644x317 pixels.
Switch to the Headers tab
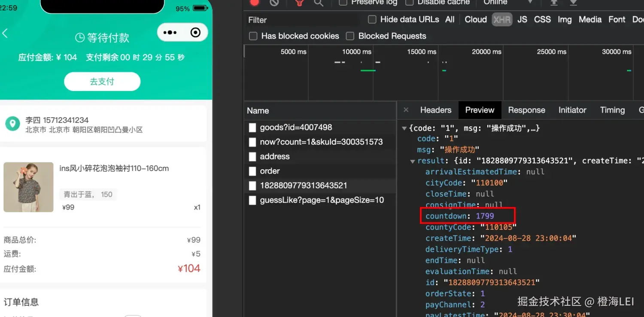(436, 110)
